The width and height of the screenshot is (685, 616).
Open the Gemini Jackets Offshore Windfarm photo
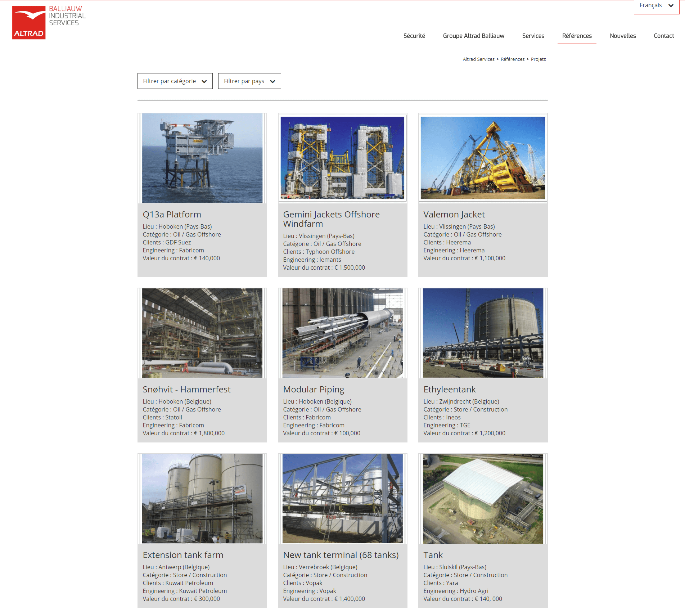click(x=342, y=158)
